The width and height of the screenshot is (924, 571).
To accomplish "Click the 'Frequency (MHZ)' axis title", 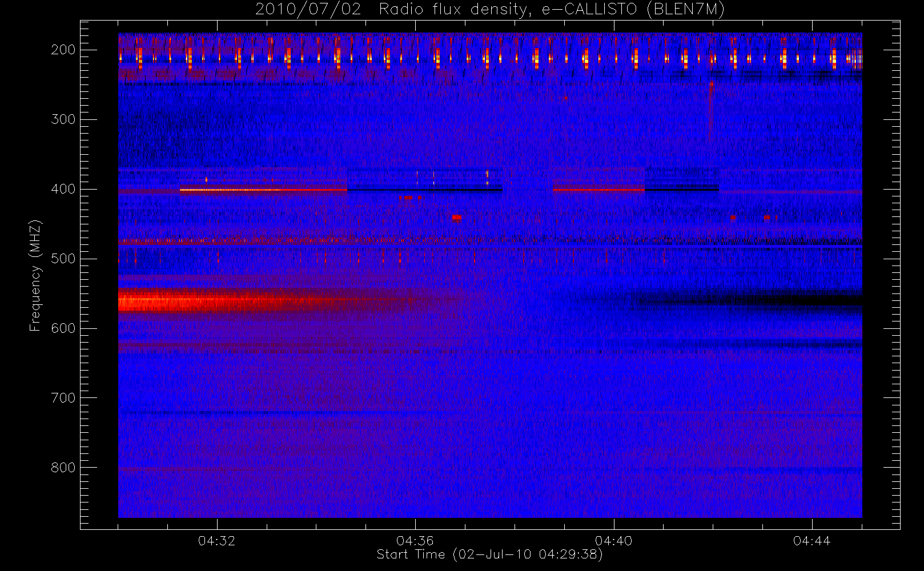I will point(35,275).
